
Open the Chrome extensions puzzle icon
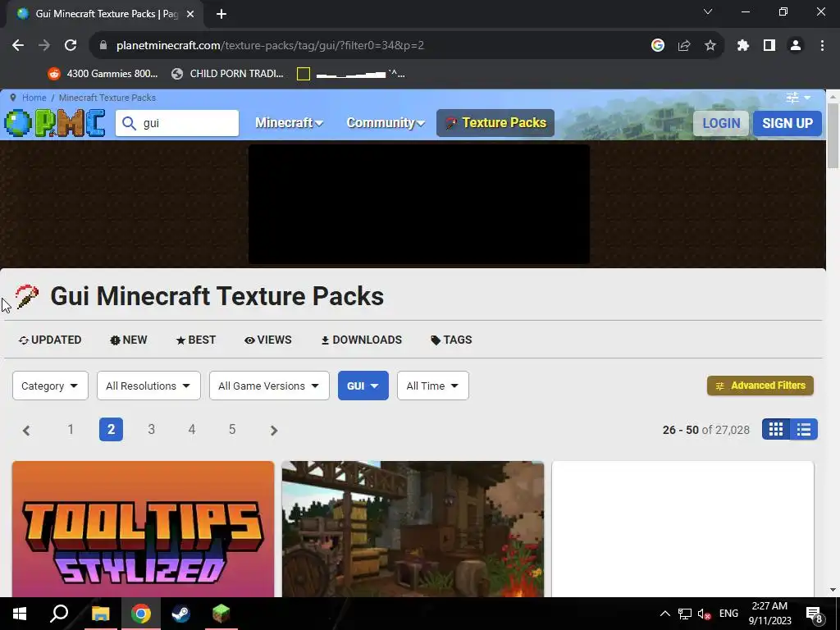pyautogui.click(x=743, y=46)
